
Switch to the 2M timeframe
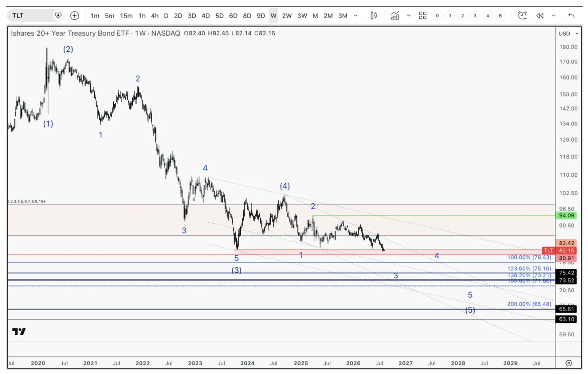pyautogui.click(x=328, y=16)
